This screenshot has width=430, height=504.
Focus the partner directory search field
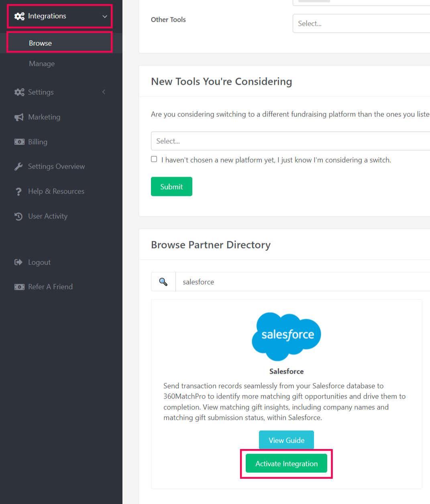coord(303,282)
